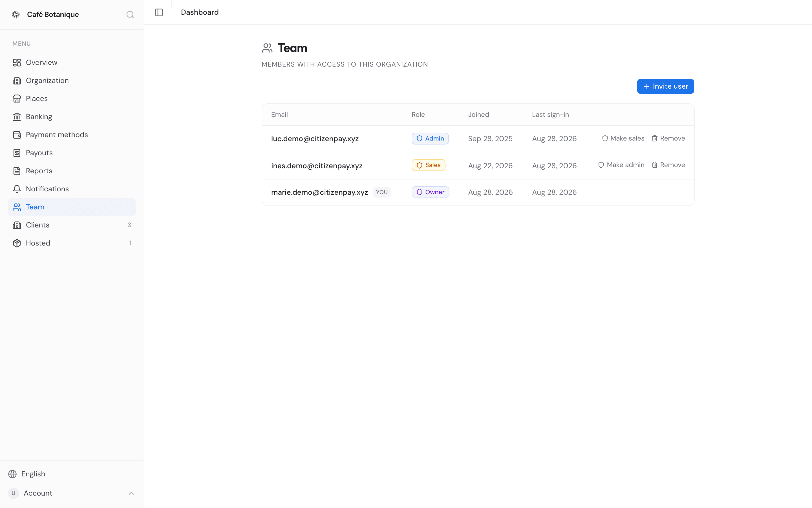Click the Café Botanique logo icon
The height and width of the screenshot is (508, 812).
16,14
